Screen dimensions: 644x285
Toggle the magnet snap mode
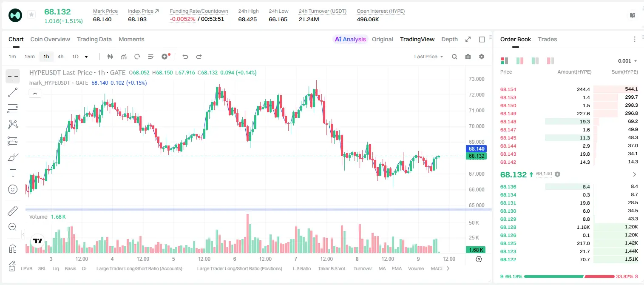[x=13, y=248]
